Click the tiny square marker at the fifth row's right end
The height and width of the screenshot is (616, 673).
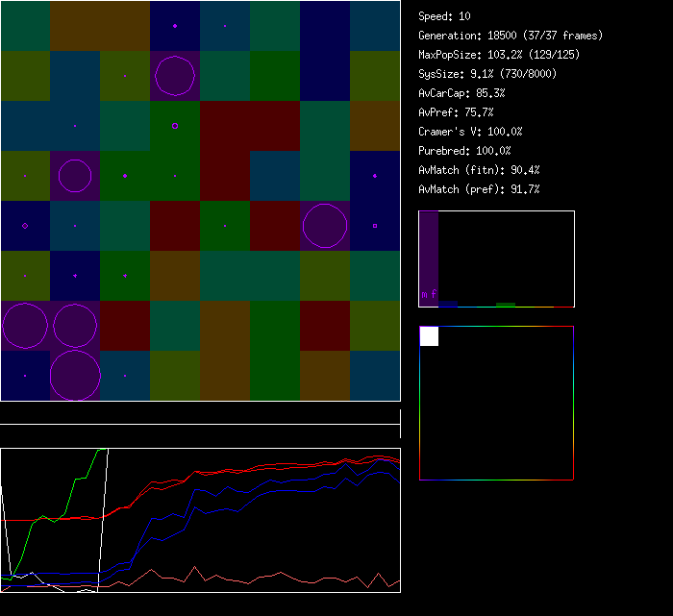pos(375,226)
